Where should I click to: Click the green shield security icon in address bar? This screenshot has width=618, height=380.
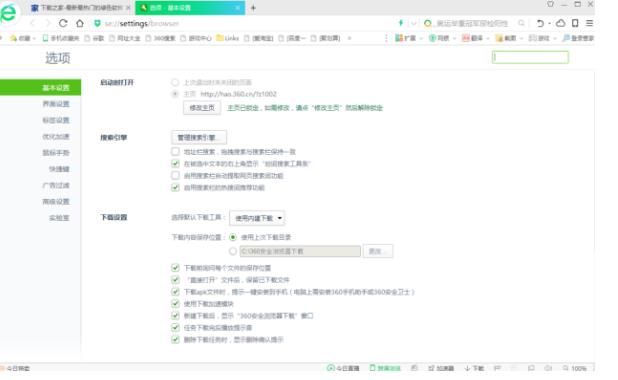point(97,23)
